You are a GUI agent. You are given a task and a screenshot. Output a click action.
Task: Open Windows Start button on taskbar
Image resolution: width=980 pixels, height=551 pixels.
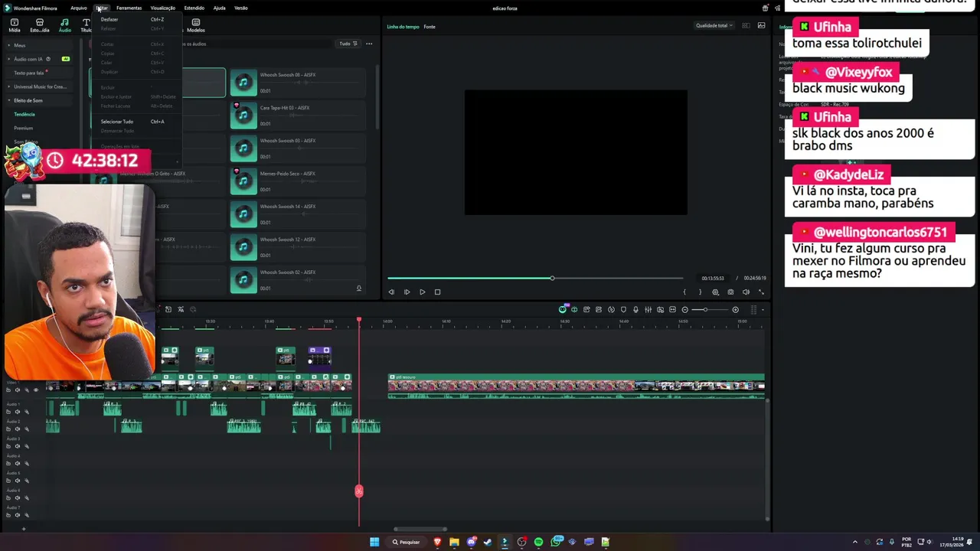pyautogui.click(x=374, y=542)
